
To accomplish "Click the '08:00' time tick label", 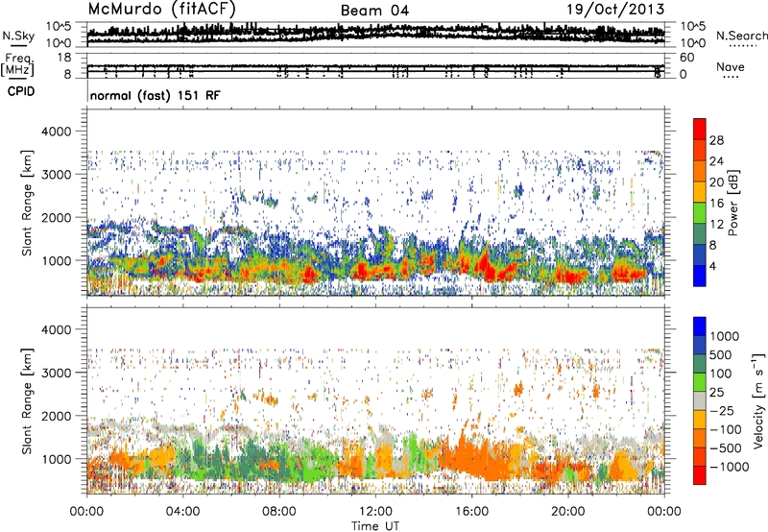I will pyautogui.click(x=279, y=512).
